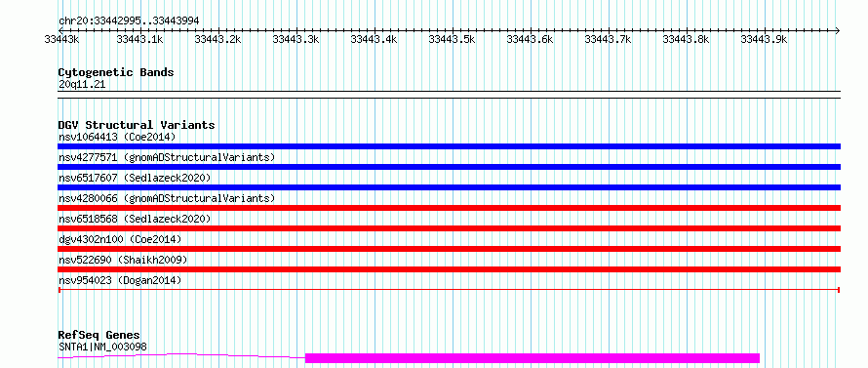868x368 pixels.
Task: Click the blue bar under nsv1064413
Action: pos(449,146)
